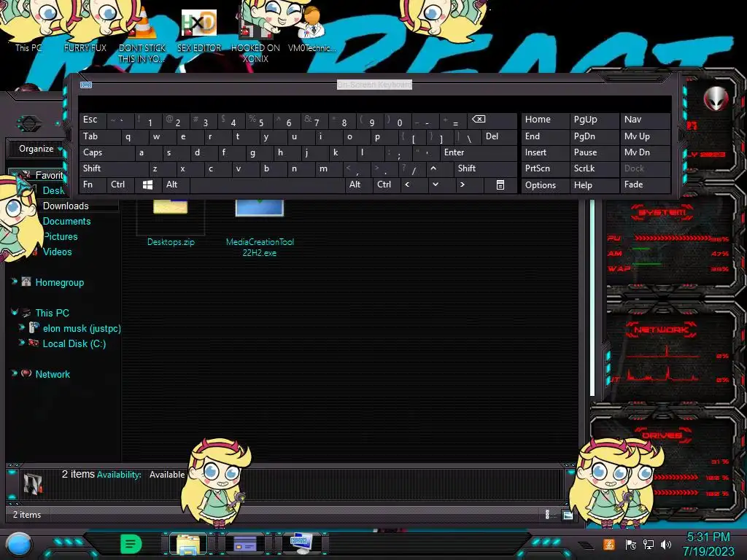Select Network in the navigation pane
747x560 pixels.
53,374
